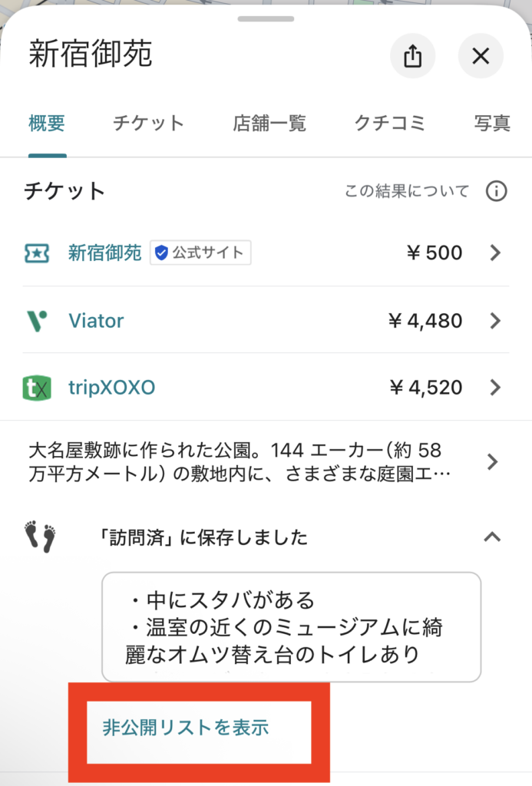Tap the ticket star icon for 新宿御苑
The width and height of the screenshot is (532, 786).
tap(37, 253)
